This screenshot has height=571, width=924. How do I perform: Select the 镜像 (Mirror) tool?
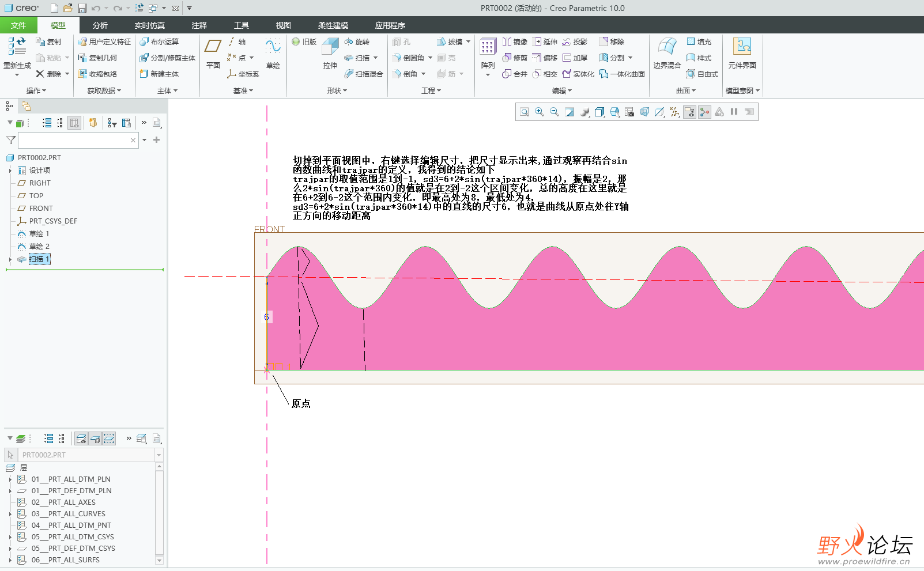515,42
